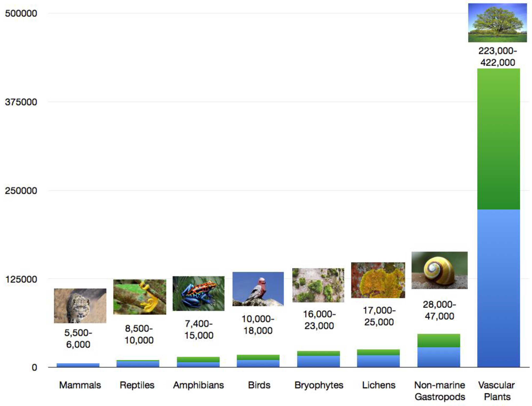The width and height of the screenshot is (532, 406).
Task: Click the Mammals blue bar
Action: pyautogui.click(x=78, y=365)
